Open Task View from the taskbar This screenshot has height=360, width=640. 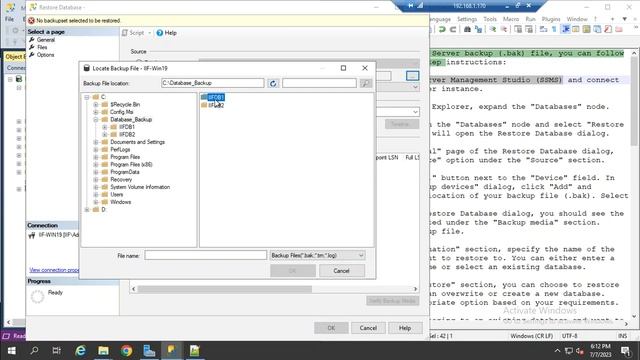click(x=57, y=351)
